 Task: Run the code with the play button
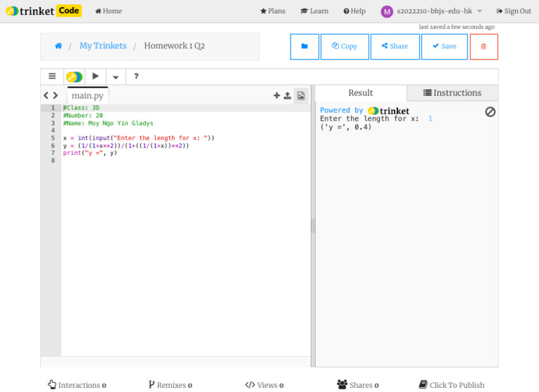pyautogui.click(x=95, y=76)
